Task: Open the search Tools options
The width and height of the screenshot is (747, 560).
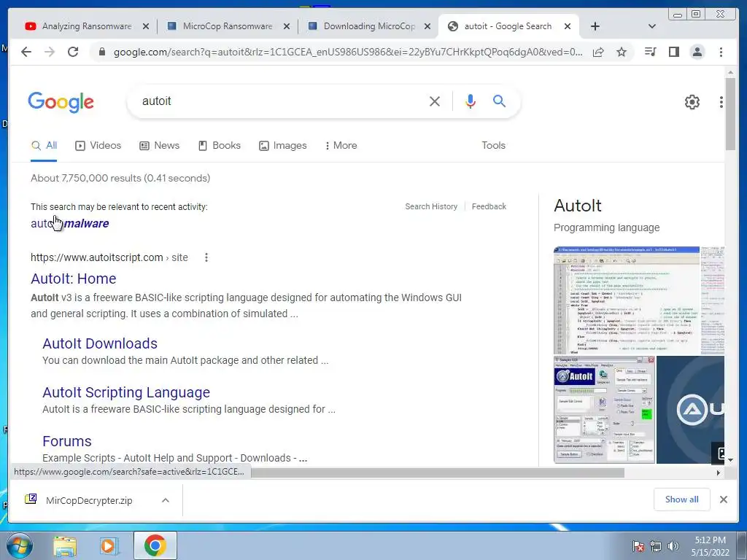Action: tap(493, 146)
